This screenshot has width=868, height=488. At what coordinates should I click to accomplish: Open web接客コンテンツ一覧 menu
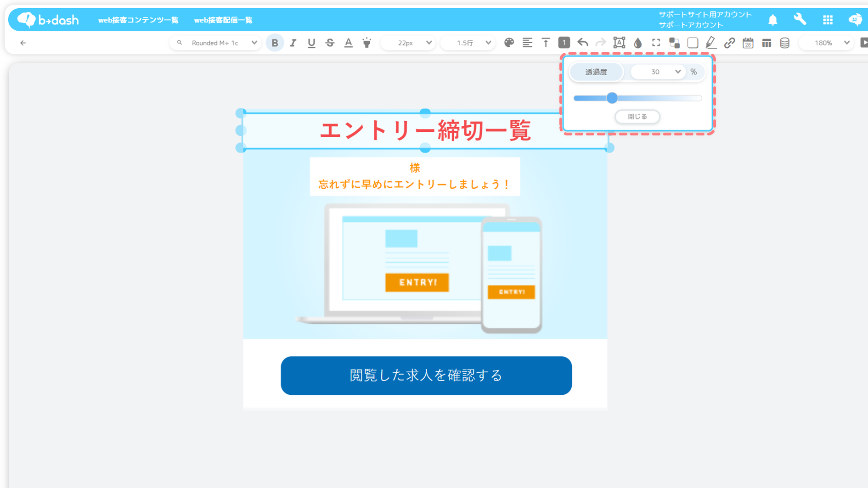(x=138, y=20)
